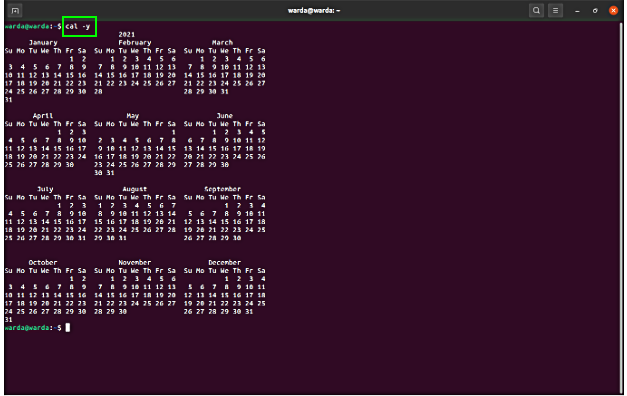Click the July month heading

(45, 189)
